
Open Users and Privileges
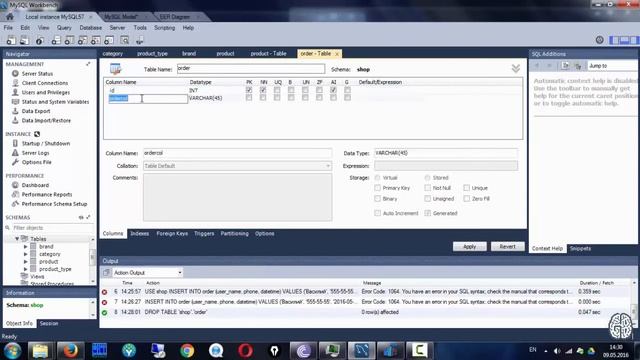[46, 92]
